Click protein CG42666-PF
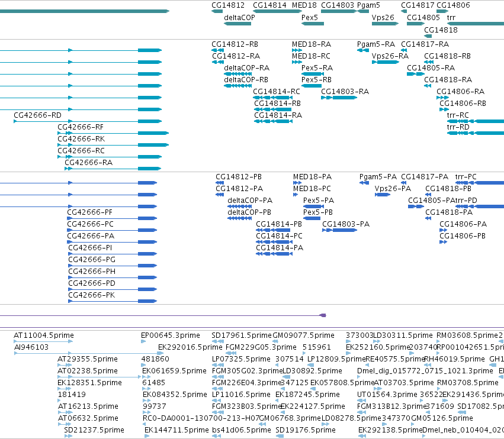The width and height of the screenshot is (504, 439). (89, 212)
